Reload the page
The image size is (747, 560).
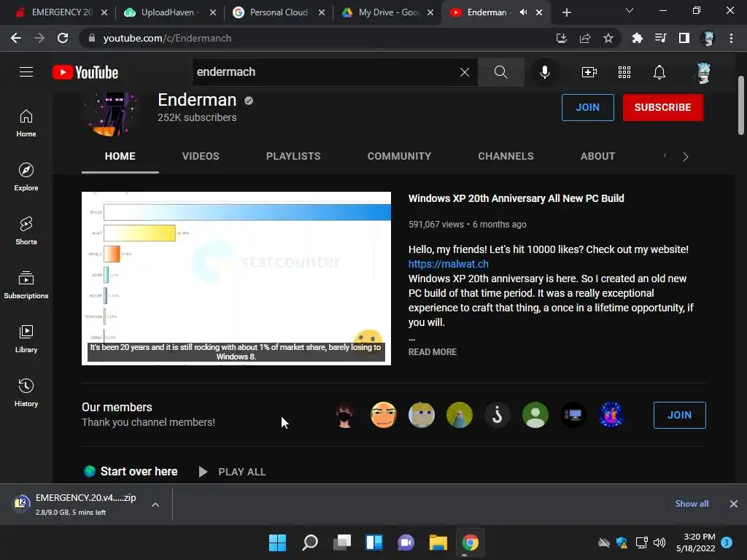(x=63, y=38)
